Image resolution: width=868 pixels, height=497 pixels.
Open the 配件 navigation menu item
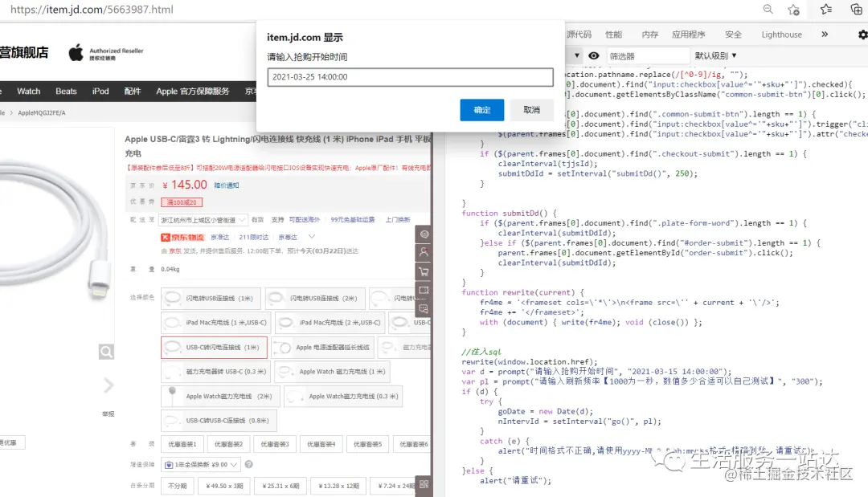click(x=133, y=92)
